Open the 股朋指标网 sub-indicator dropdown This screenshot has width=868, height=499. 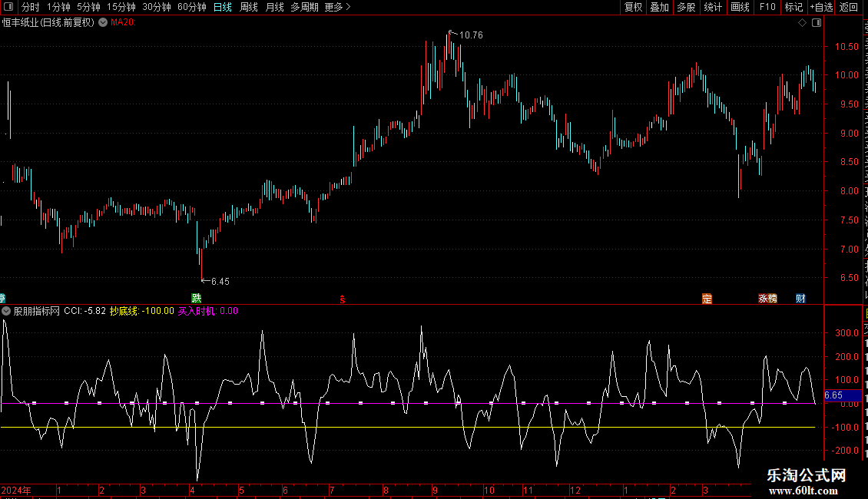tap(6, 311)
